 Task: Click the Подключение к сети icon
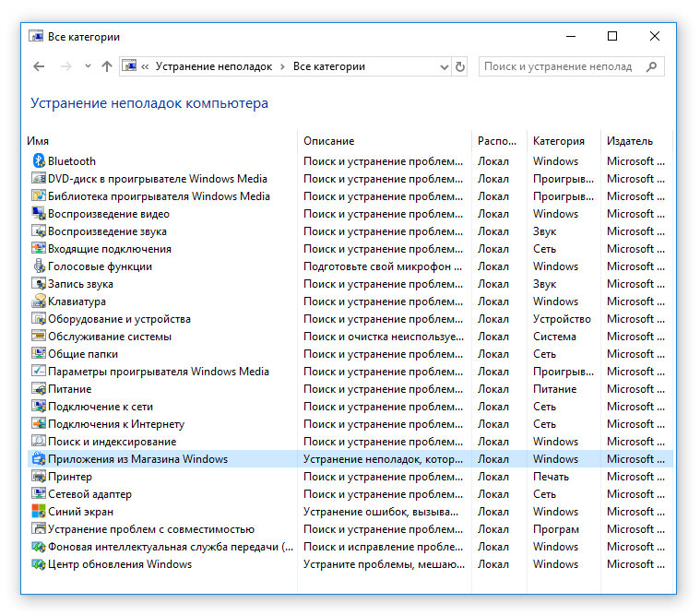coord(39,406)
